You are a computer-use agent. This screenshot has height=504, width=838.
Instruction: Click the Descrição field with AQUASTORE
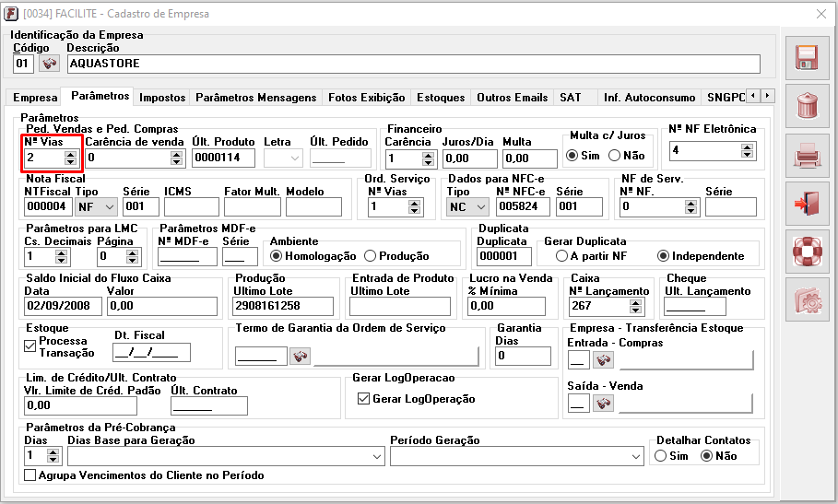[x=414, y=64]
